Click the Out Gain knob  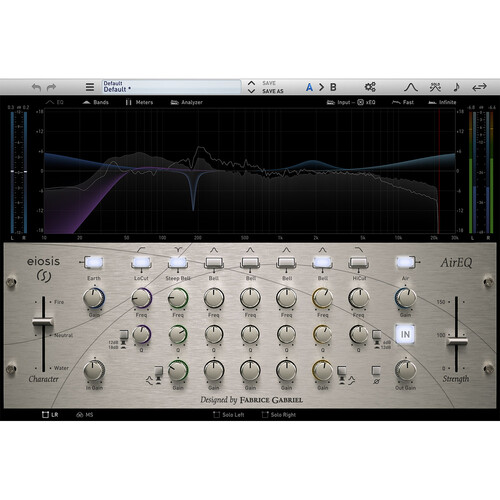coord(405,370)
